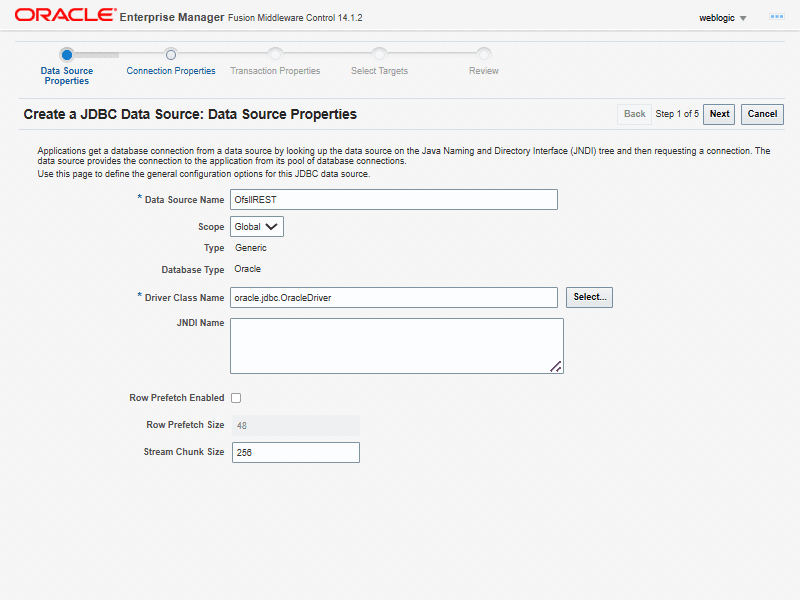Click the Review step circle

[484, 55]
